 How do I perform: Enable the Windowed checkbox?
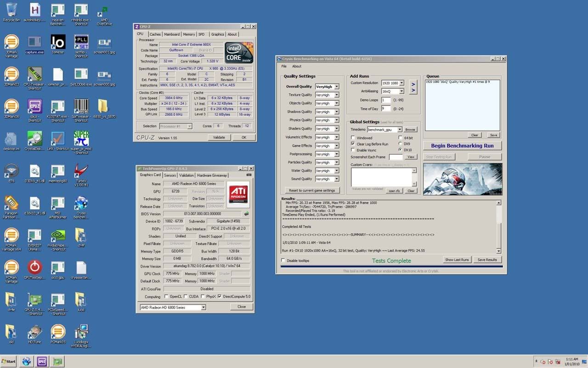coord(353,138)
